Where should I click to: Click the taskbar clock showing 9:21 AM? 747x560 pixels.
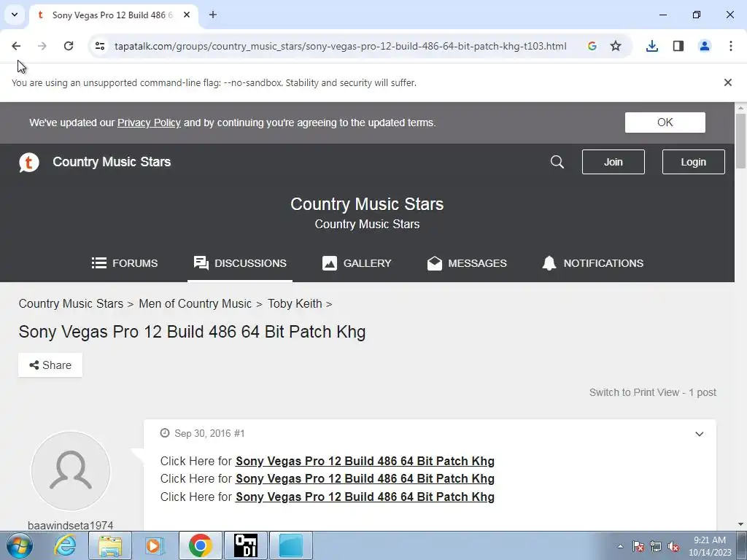click(710, 546)
